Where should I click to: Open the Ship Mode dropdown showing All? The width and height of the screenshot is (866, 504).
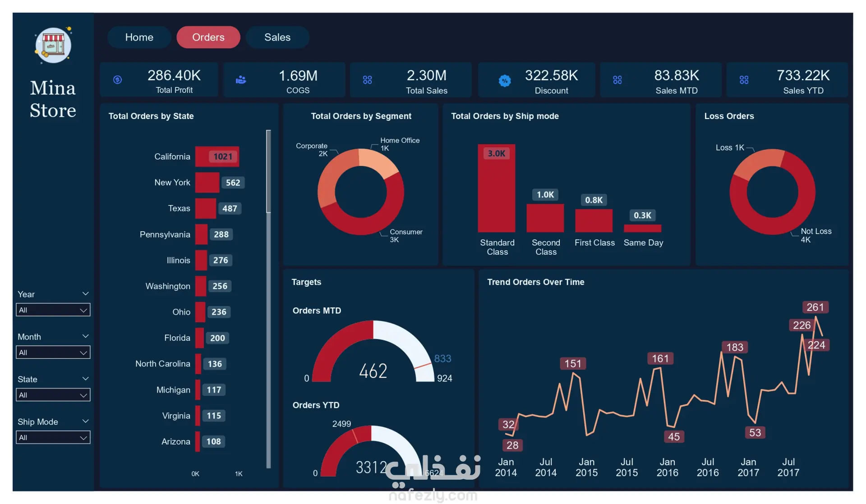click(x=53, y=437)
